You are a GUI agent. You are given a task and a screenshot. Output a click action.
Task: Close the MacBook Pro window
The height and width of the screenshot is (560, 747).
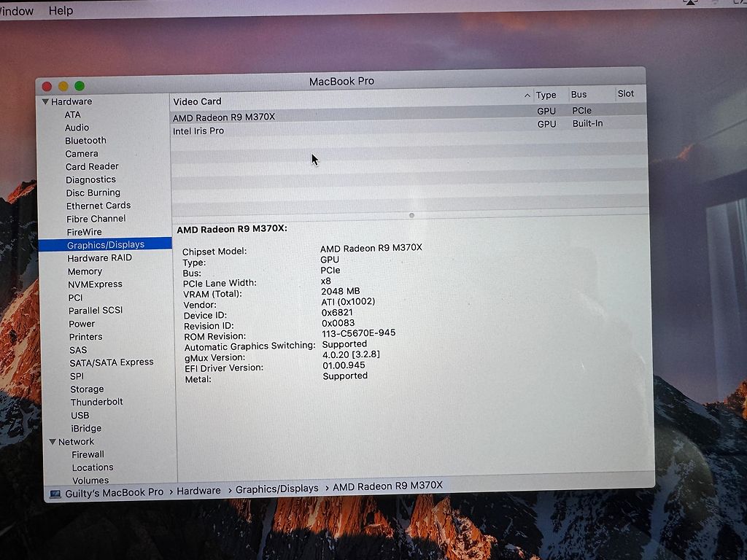click(x=47, y=86)
